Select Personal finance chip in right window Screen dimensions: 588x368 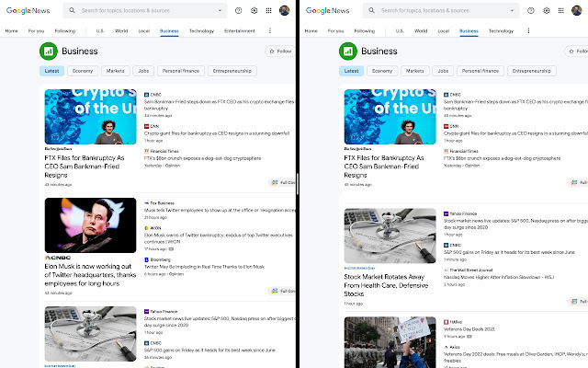click(481, 71)
